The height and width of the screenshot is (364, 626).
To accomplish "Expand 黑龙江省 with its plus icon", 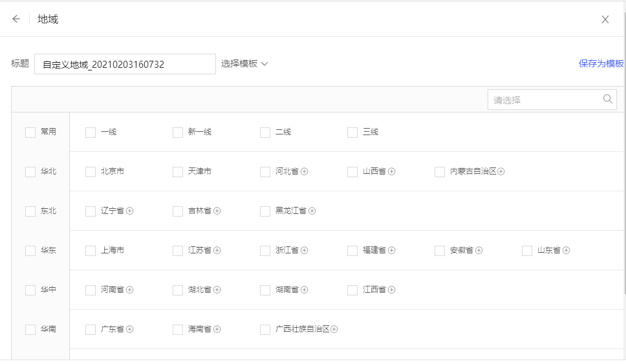I will click(312, 211).
